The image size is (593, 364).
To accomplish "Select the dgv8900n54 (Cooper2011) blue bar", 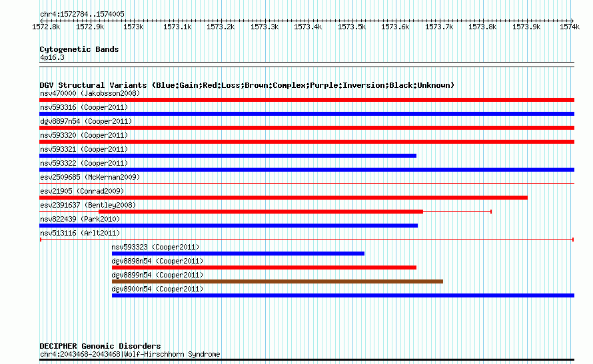I will tap(343, 295).
